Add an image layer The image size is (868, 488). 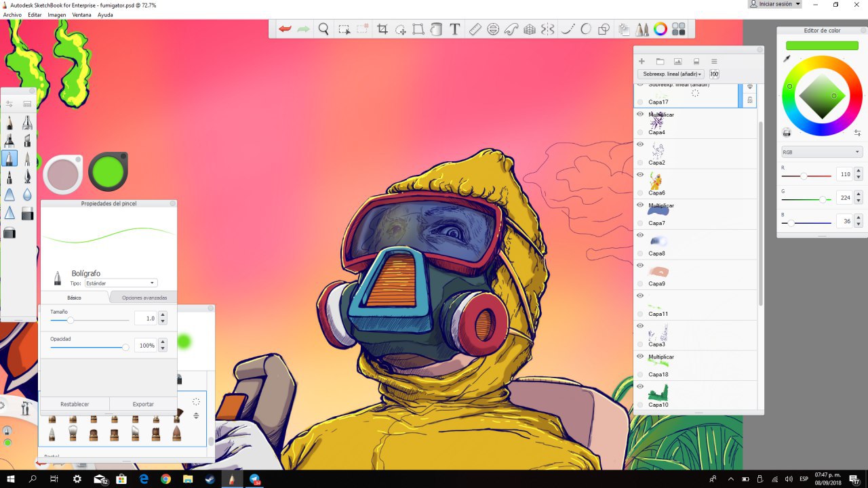[677, 61]
